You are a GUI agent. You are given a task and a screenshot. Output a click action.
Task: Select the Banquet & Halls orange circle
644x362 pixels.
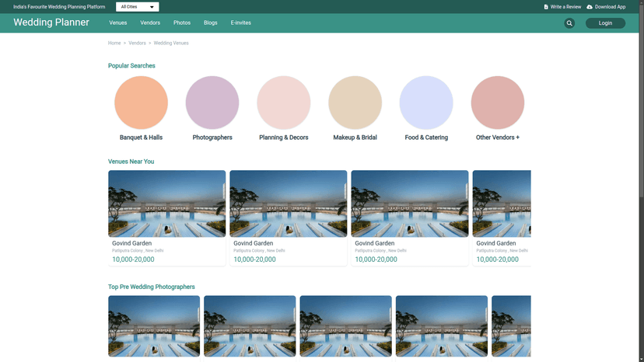[x=141, y=103]
